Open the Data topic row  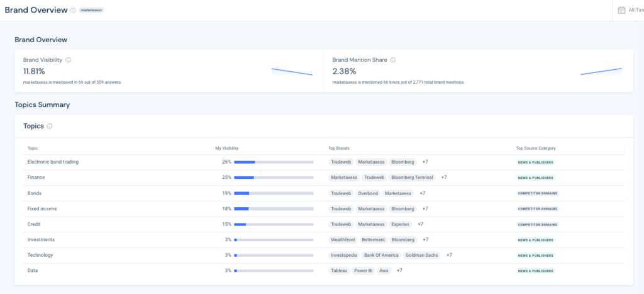[x=324, y=271]
